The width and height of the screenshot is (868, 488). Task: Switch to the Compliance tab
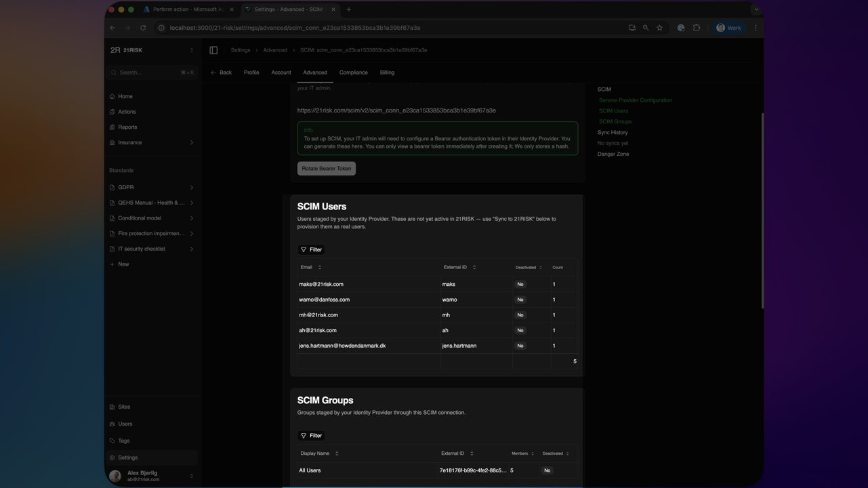point(353,73)
